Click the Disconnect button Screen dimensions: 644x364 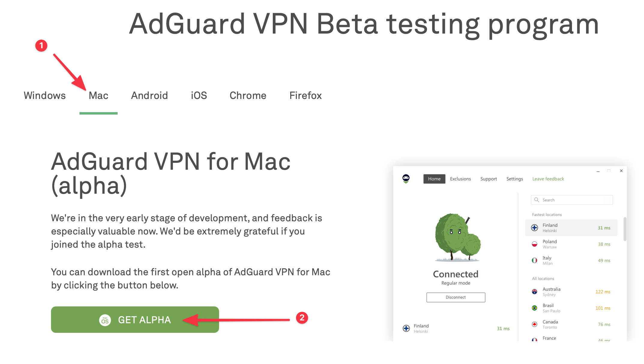coord(456,297)
